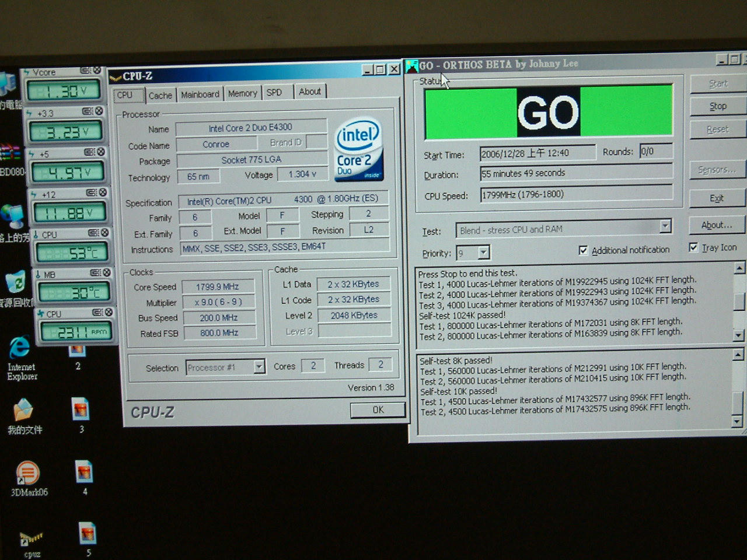Click up arrow of lower ORTHOS log
This screenshot has height=560, width=747.
[738, 354]
